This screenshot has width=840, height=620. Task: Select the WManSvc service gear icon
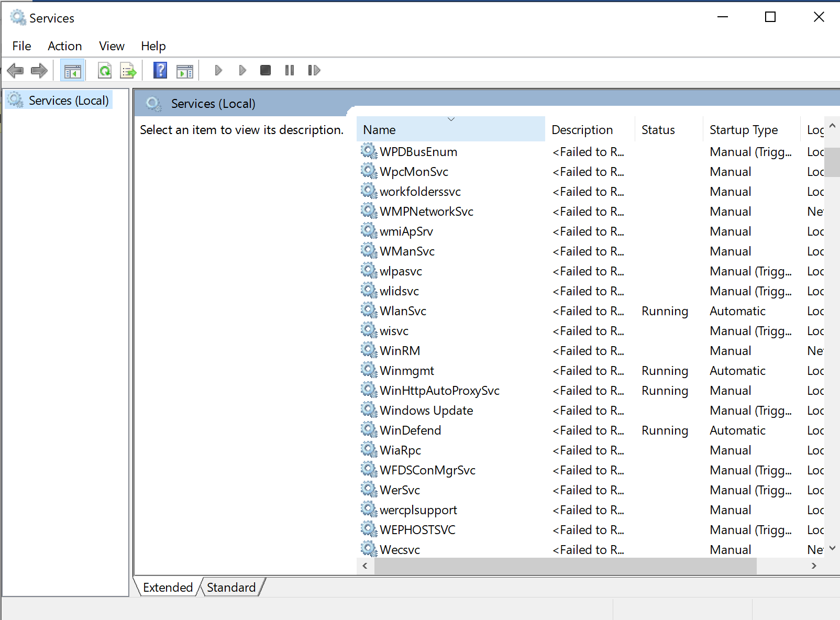[x=369, y=251]
